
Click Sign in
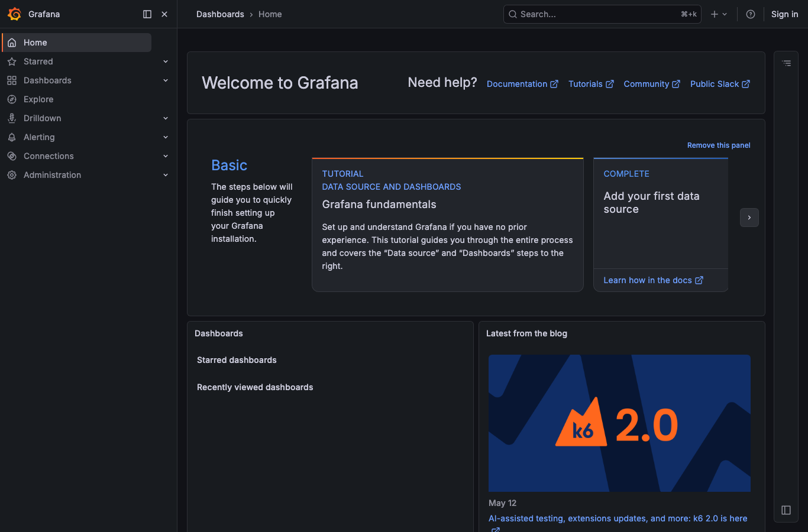click(x=784, y=14)
